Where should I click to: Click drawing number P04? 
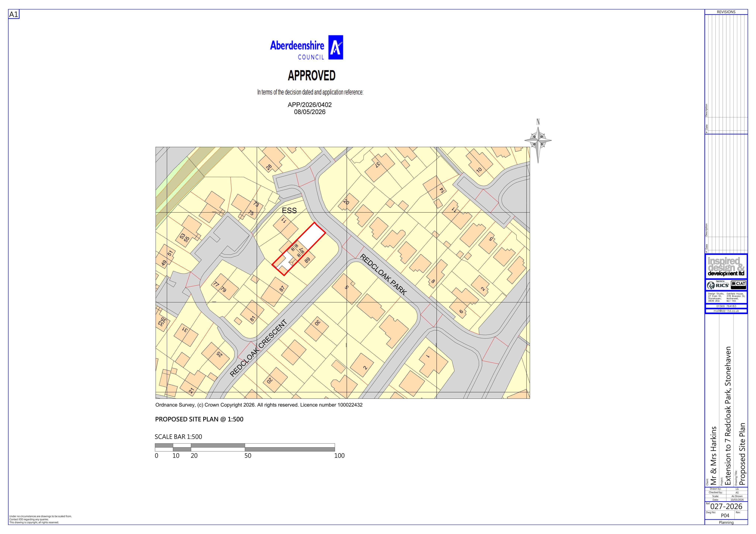(725, 516)
